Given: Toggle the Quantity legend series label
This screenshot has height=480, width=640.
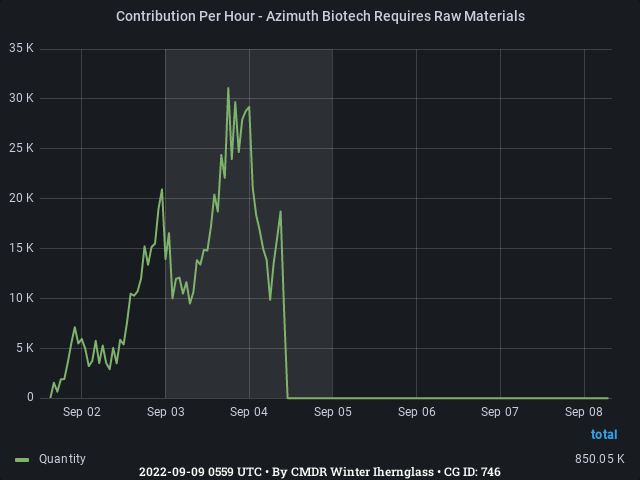Looking at the screenshot, I should click(62, 459).
